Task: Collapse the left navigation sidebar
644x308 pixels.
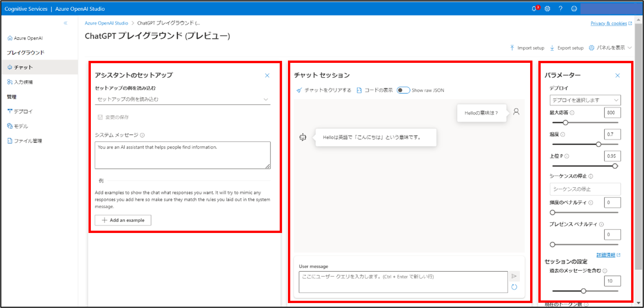Action: tap(65, 23)
